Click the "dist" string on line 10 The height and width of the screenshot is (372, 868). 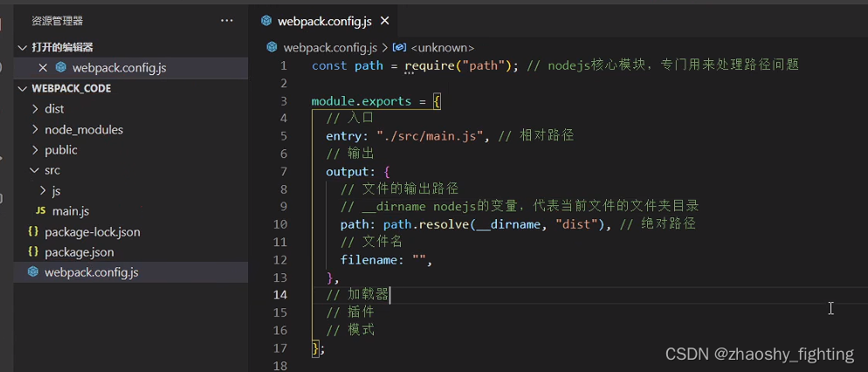click(576, 224)
